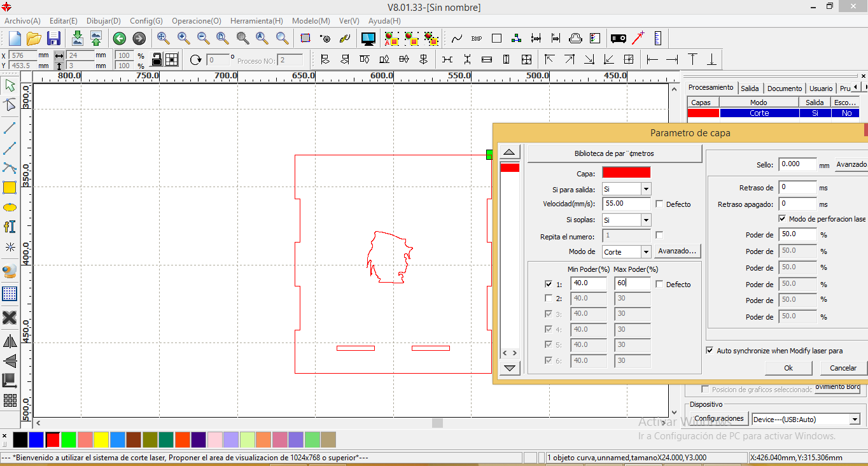Create a new file with the blank page icon
Screen dimensions: 868x466
pyautogui.click(x=14, y=38)
